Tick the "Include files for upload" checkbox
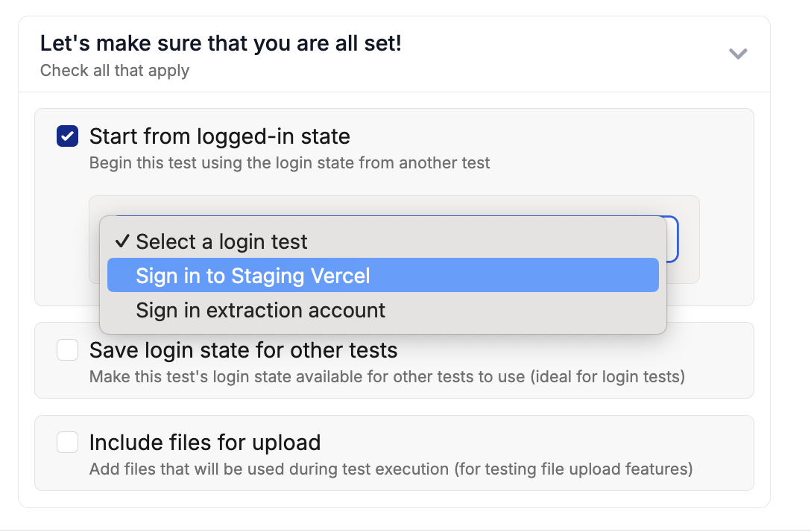 point(68,443)
